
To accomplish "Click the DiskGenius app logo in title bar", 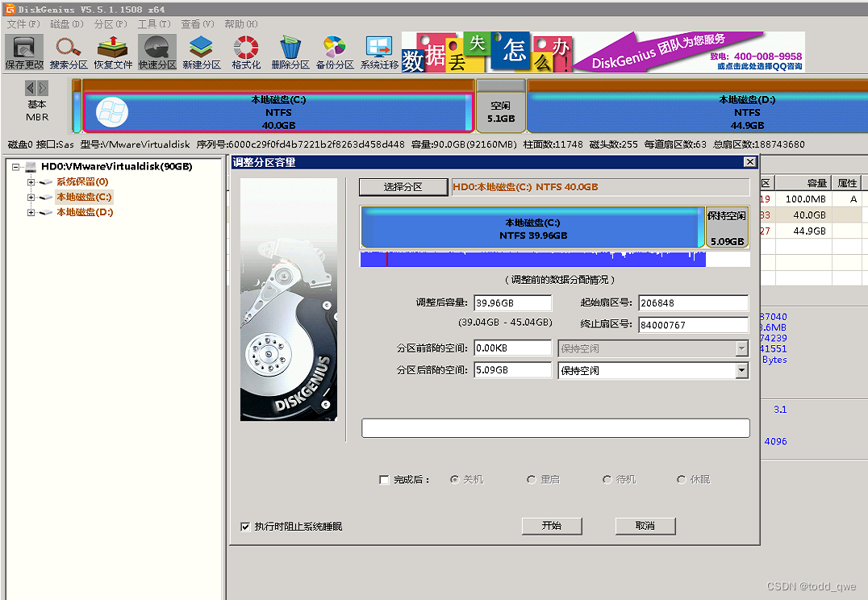I will point(10,9).
